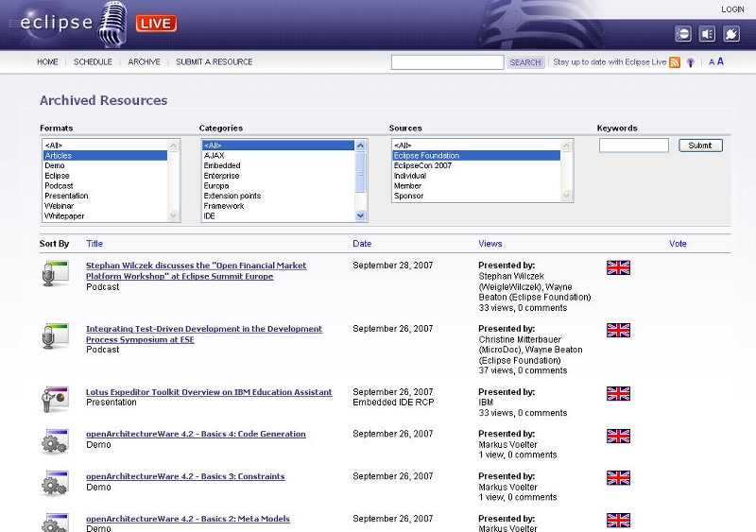Select Individual in Sources list
The image size is (756, 532).
coord(476,176)
